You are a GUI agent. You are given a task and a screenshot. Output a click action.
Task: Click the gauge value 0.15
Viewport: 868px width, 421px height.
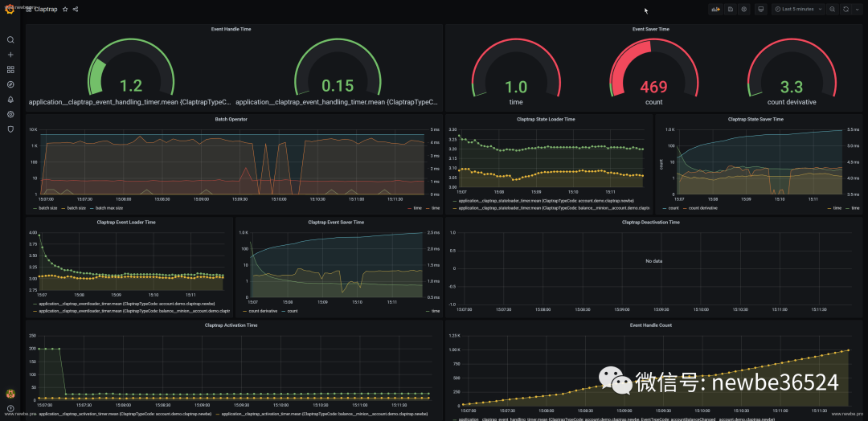338,86
